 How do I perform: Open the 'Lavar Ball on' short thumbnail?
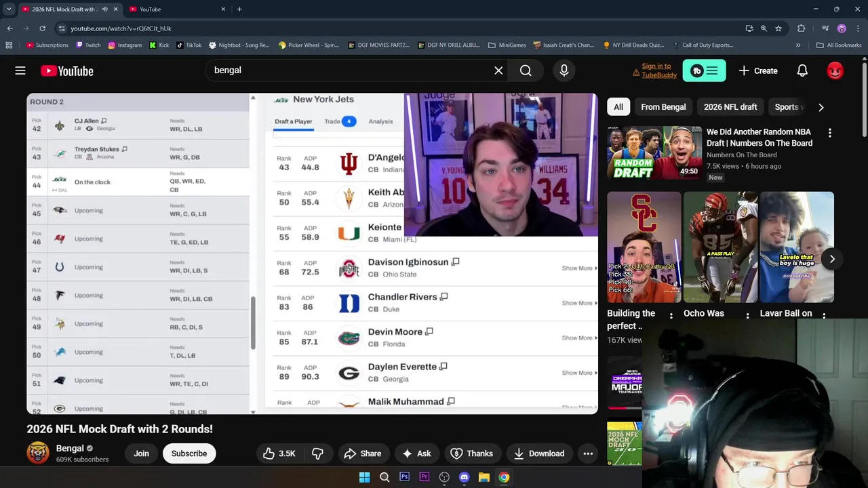(797, 247)
